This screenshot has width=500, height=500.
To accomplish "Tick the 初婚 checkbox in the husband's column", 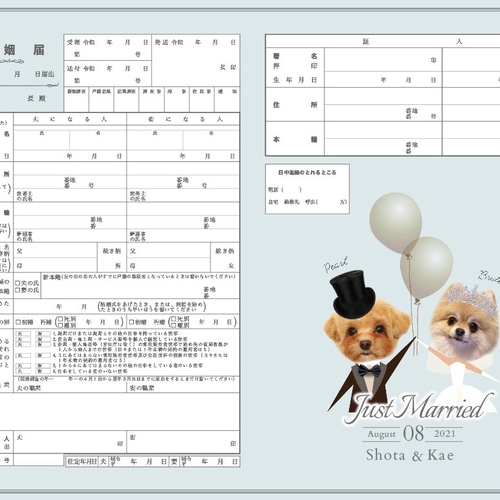I will coord(19,322).
